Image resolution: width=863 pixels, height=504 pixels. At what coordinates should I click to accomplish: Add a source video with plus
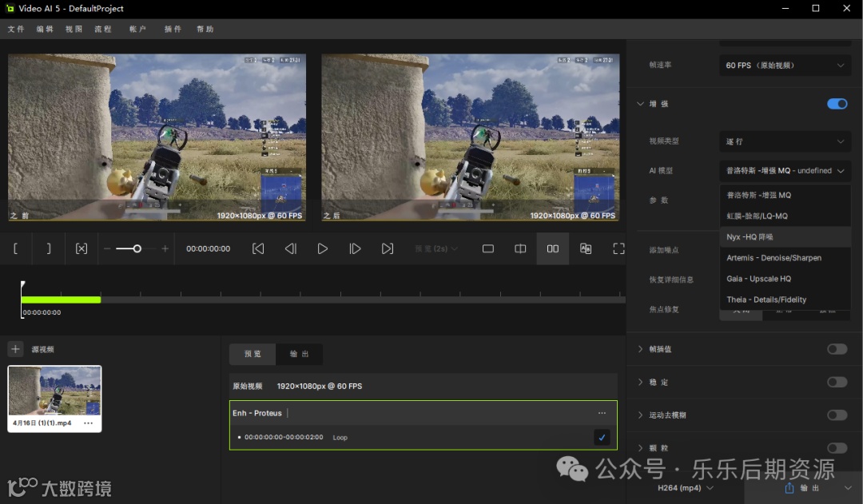(15, 349)
